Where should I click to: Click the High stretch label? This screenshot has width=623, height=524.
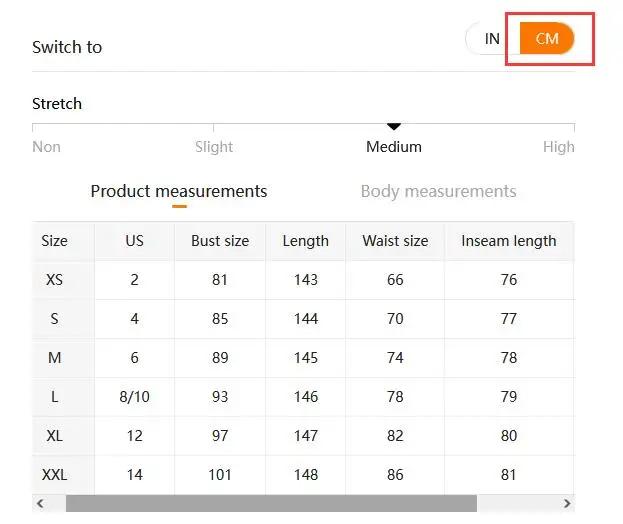click(558, 147)
